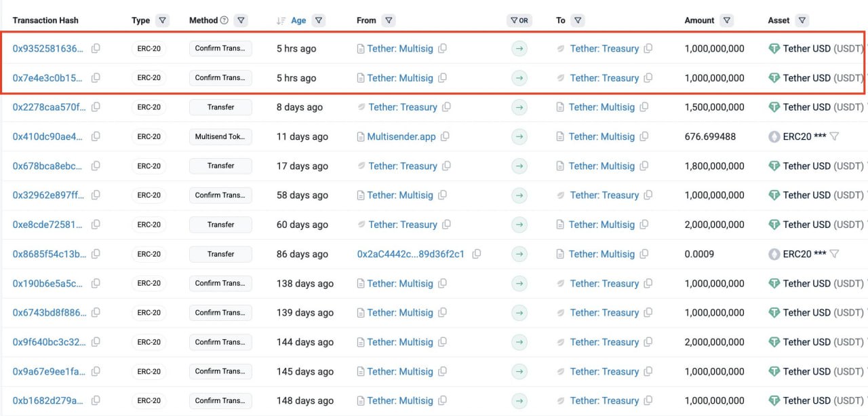Filter by ERC20 *** in the 676.699488 row
Screen dimensions: 868x416
pos(835,136)
